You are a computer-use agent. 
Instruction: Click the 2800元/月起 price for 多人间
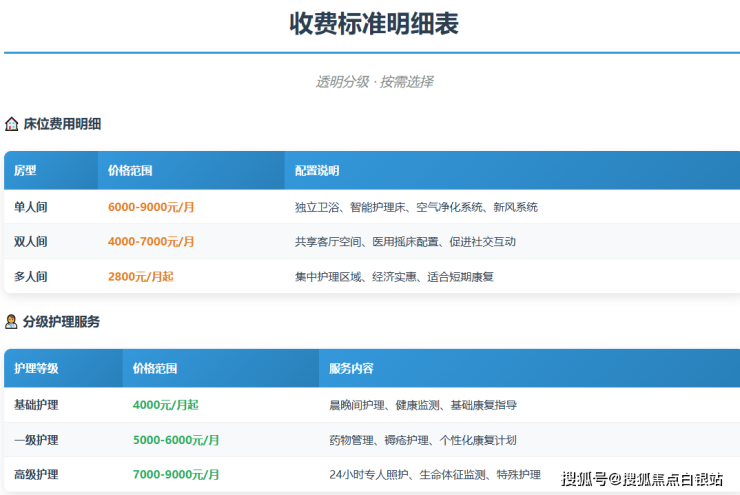pyautogui.click(x=140, y=276)
